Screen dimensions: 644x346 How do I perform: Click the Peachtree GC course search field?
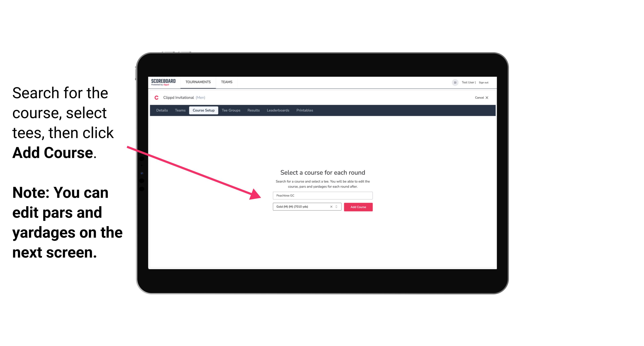coord(322,196)
